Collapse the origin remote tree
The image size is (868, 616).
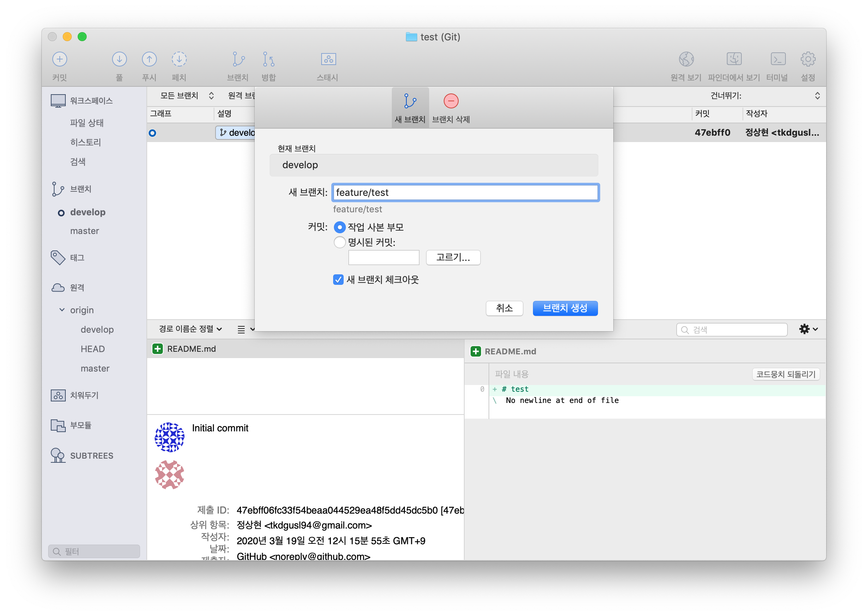[x=62, y=310]
